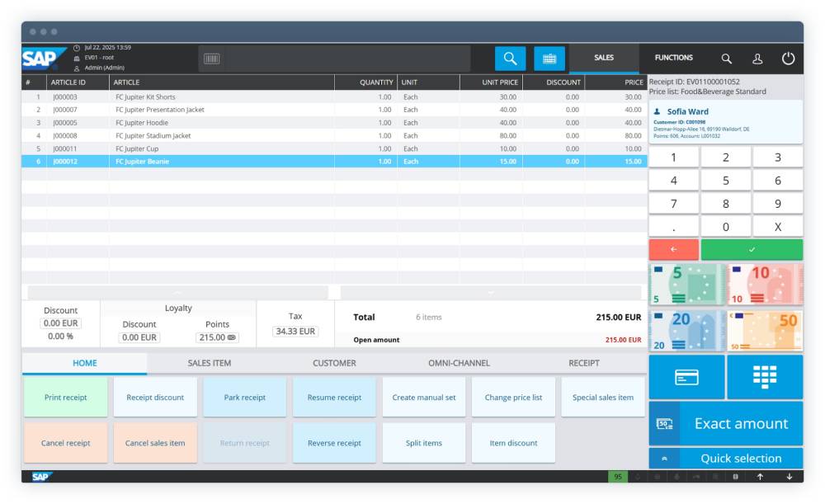This screenshot has width=825, height=504.
Task: Tap the 5 euro banknote
Action: (686, 285)
